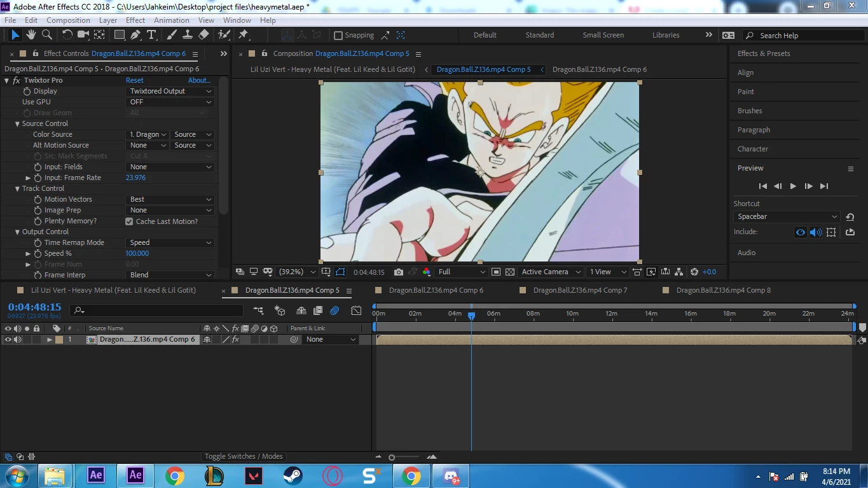The image size is (868, 488).
Task: Open the Motion Vectors Best dropdown
Action: click(x=170, y=200)
